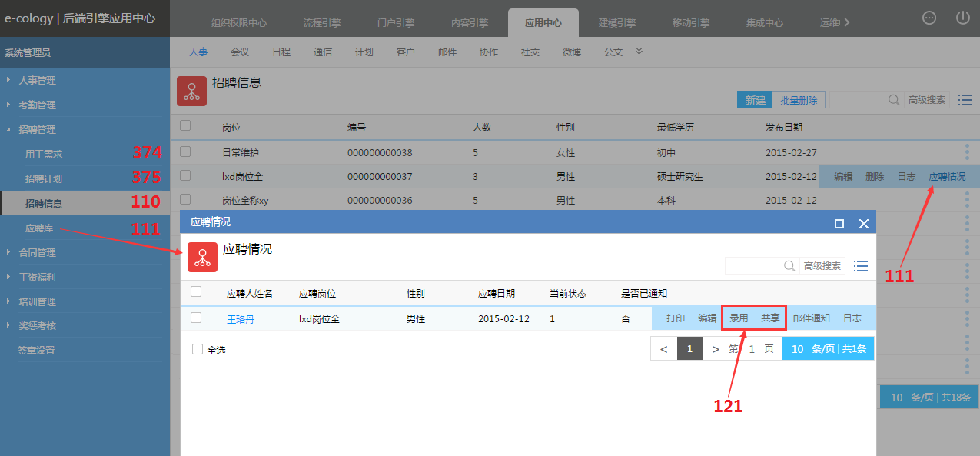Click the 录用 action for applicant

739,318
